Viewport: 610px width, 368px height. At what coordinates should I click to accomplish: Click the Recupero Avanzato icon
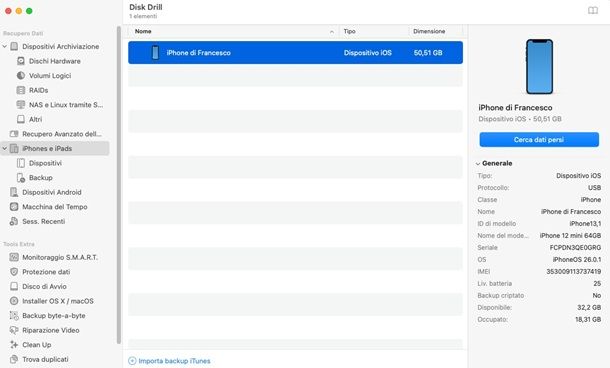[x=14, y=134]
